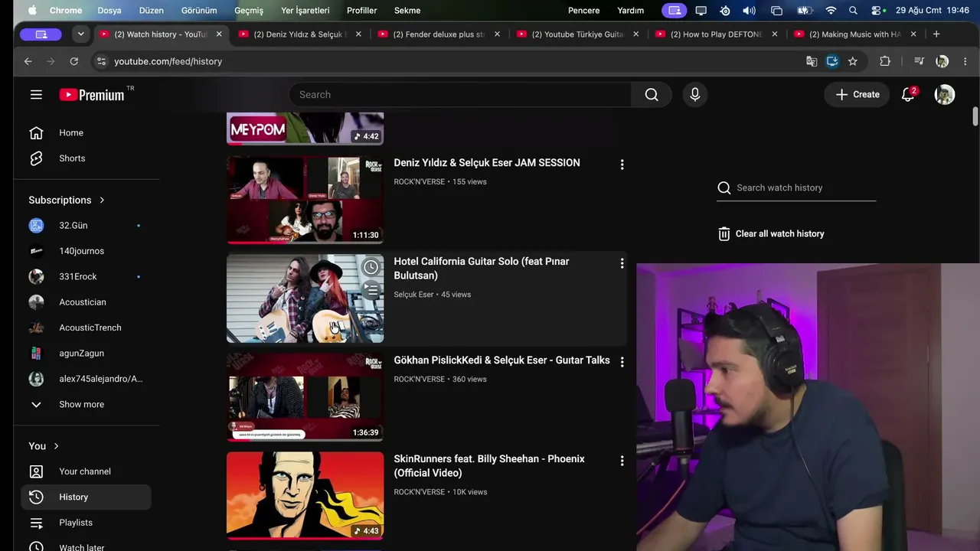Screen dimensions: 980x551
Task: Open options menu for Deniz Yıldız JAM SESSION
Action: [622, 165]
